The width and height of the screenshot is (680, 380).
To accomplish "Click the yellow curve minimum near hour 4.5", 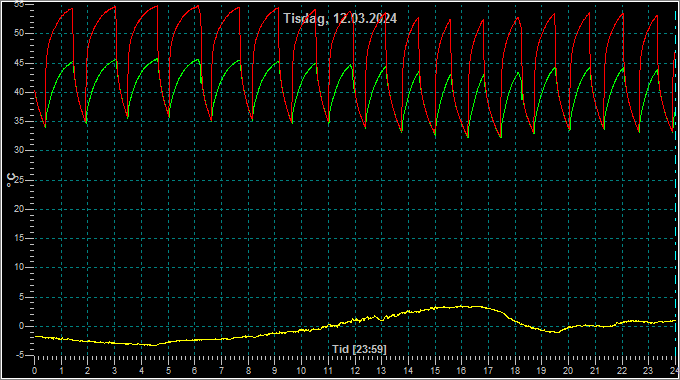I will point(154,345).
